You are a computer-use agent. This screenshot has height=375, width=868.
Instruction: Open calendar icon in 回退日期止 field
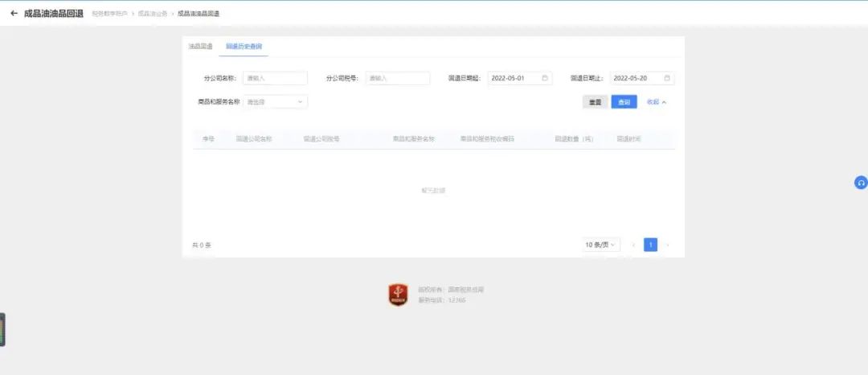tap(667, 78)
